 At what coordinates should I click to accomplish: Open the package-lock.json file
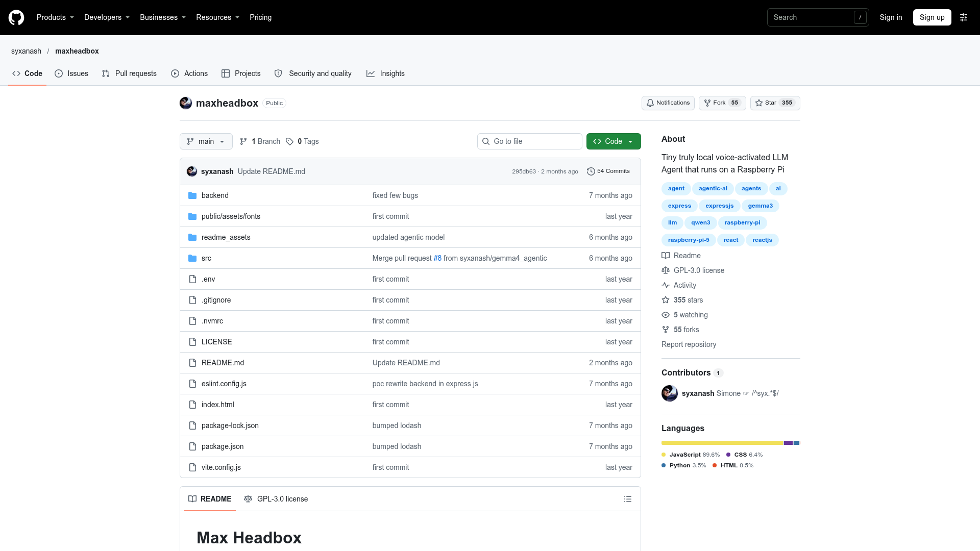point(230,425)
